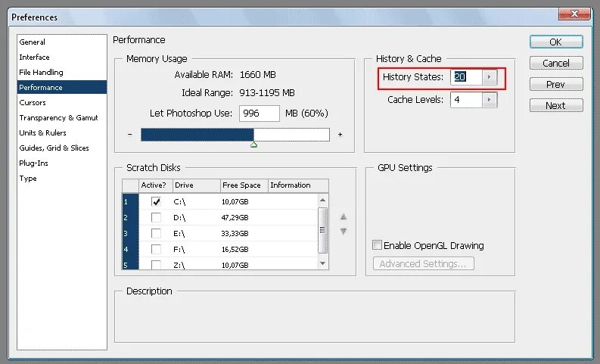Open the History States arrow popup
600x364 pixels.
[489, 77]
